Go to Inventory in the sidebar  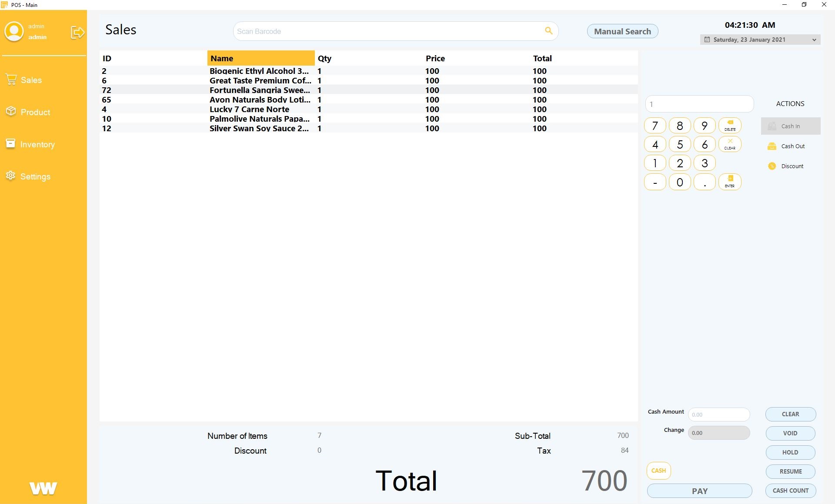(x=37, y=144)
